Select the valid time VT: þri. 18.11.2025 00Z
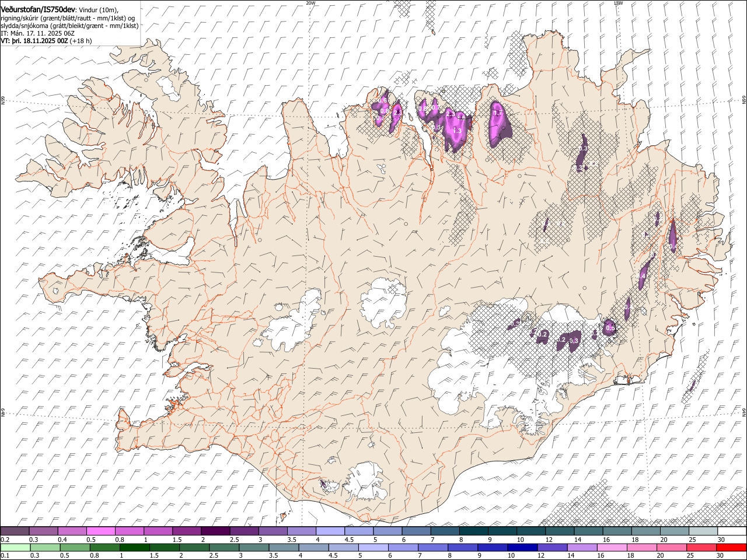747x560 pixels. point(34,41)
